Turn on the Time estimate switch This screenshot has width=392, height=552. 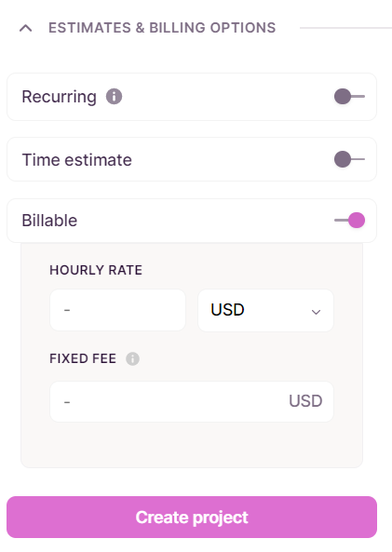coord(349,159)
